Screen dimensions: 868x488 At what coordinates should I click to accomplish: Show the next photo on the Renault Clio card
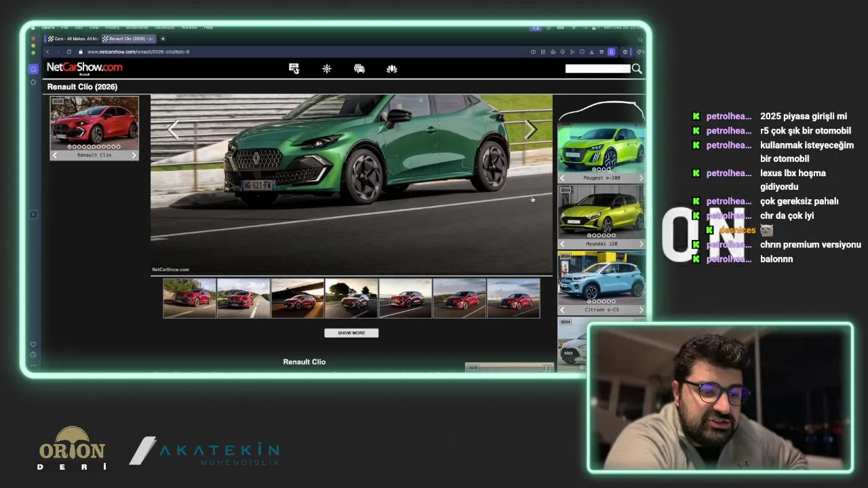coord(134,155)
